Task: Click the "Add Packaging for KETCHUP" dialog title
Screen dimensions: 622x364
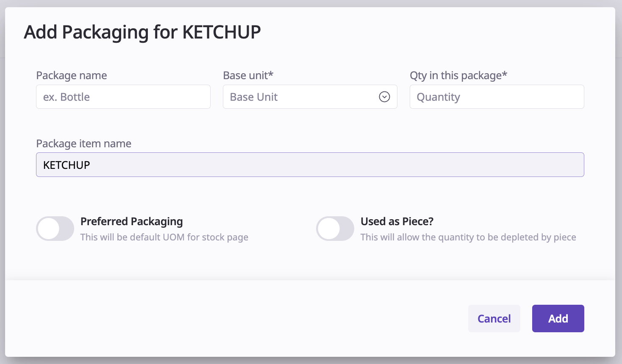Action: 142,32
